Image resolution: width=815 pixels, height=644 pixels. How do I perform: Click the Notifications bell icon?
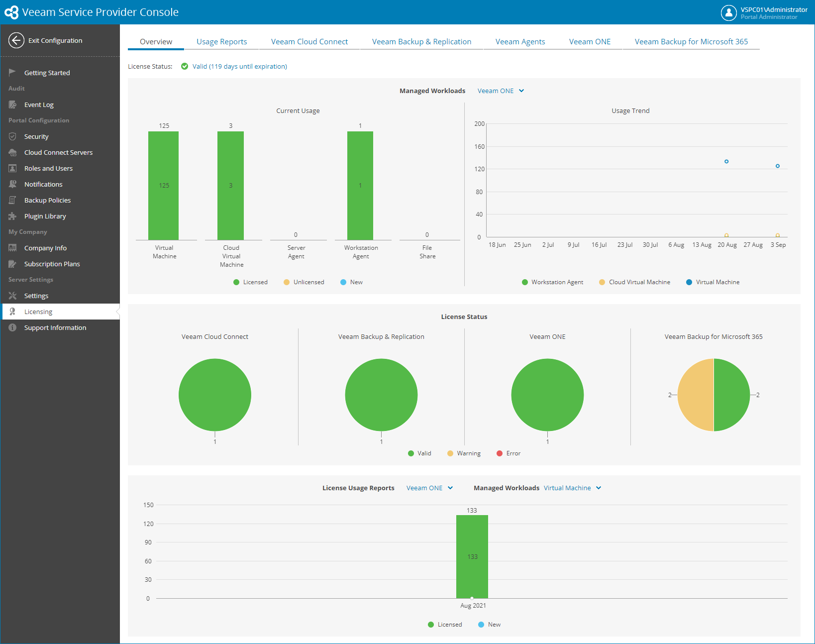pyautogui.click(x=12, y=184)
